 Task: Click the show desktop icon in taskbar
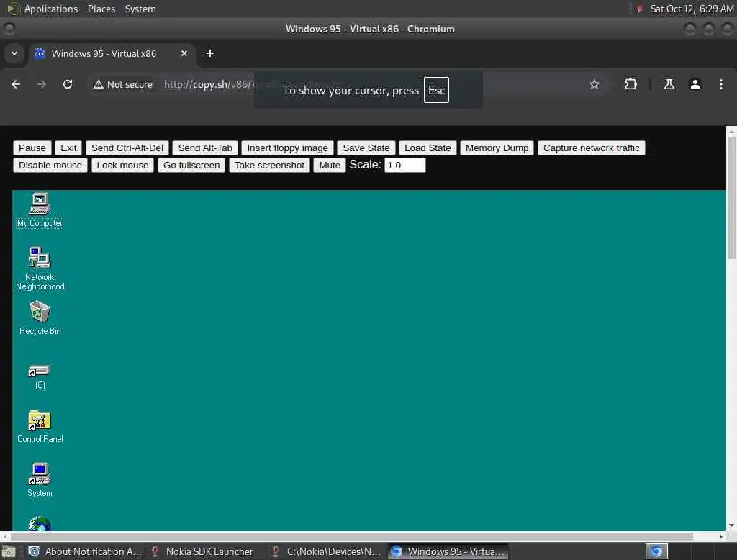click(x=9, y=551)
